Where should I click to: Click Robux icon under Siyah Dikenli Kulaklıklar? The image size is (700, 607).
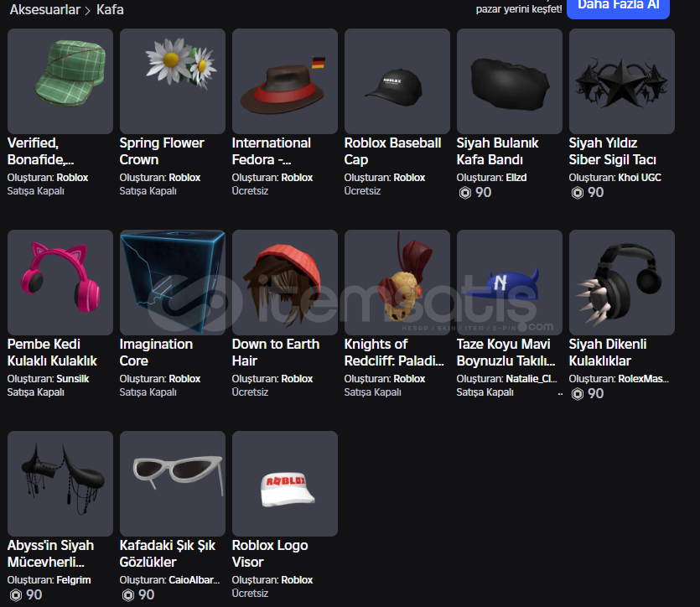[578, 394]
